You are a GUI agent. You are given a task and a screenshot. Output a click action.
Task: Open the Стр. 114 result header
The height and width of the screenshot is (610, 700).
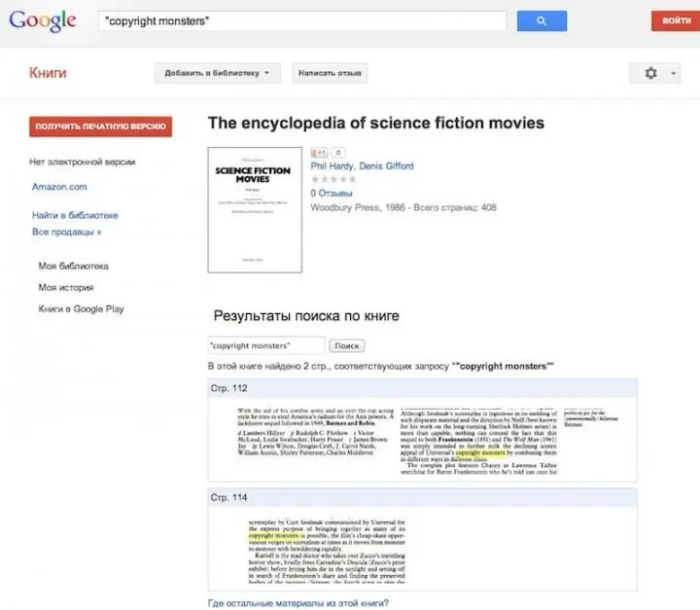pos(422,497)
